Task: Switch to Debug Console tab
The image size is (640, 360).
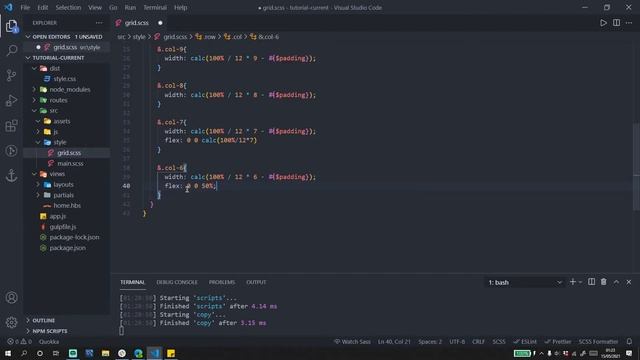Action: coord(177,282)
